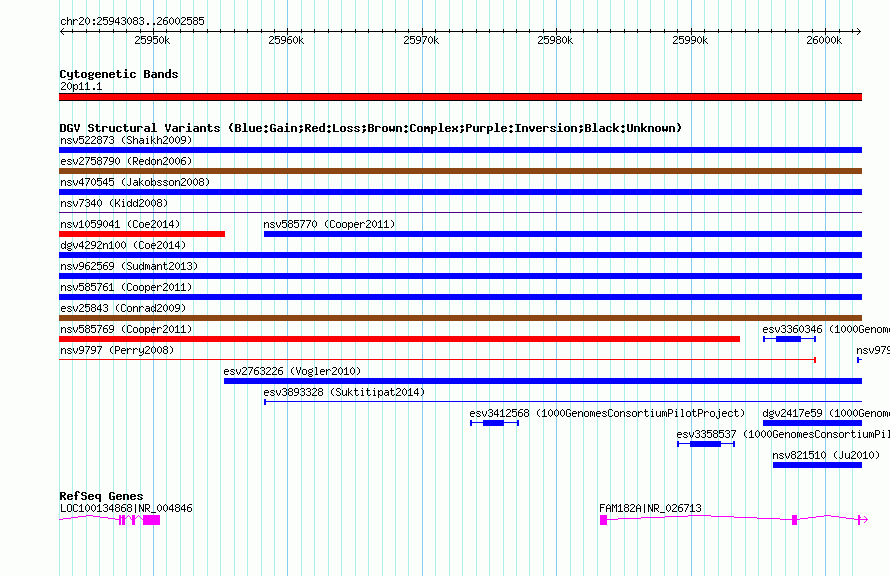
Task: Select the nsv1059041 (Coe2014) variant label
Action: (120, 224)
